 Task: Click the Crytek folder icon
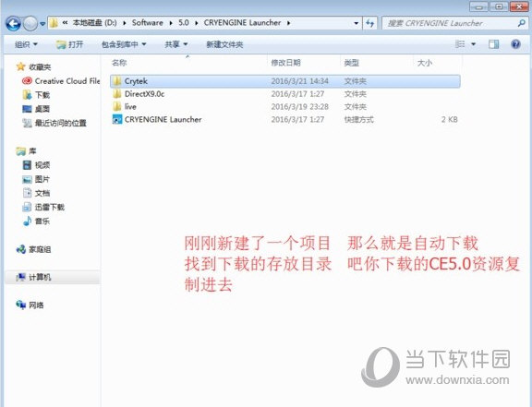coord(117,80)
